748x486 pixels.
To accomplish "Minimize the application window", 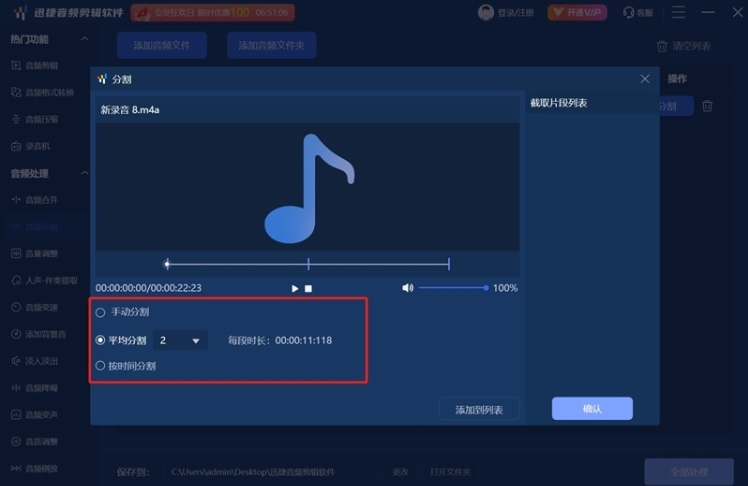I will tap(708, 12).
